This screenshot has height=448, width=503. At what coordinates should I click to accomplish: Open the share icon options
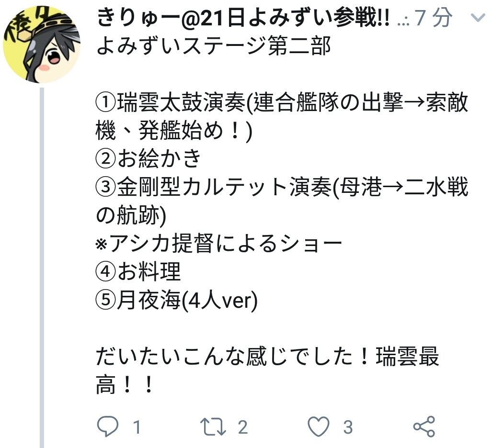pos(424,426)
